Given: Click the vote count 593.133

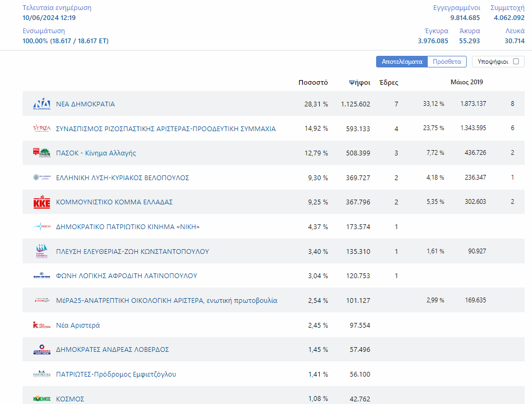Looking at the screenshot, I should point(358,129).
